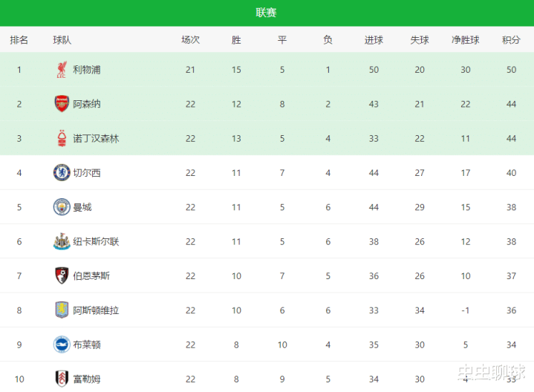This screenshot has width=534, height=392.
Task: Click the Newcastle United crest icon
Action: click(62, 241)
